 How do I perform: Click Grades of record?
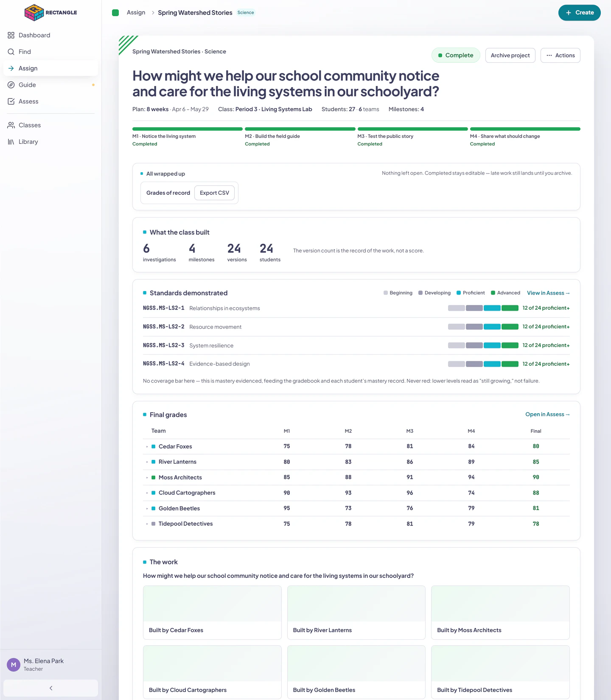[x=168, y=193]
